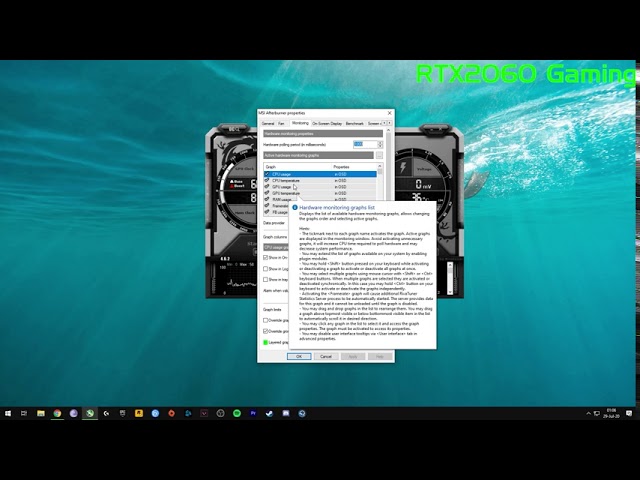Pick the green Layered graph color swatch
This screenshot has height=480, width=640.
[266, 342]
